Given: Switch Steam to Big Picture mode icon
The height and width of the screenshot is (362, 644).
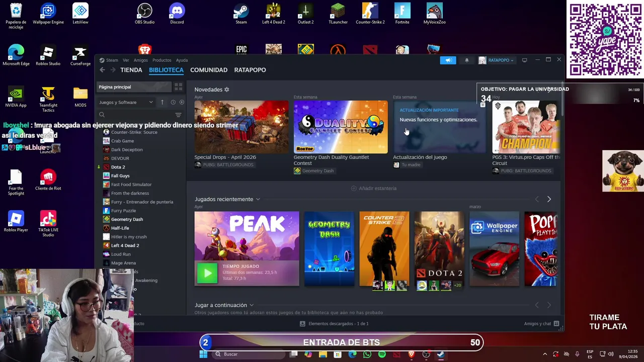Looking at the screenshot, I should [x=524, y=60].
